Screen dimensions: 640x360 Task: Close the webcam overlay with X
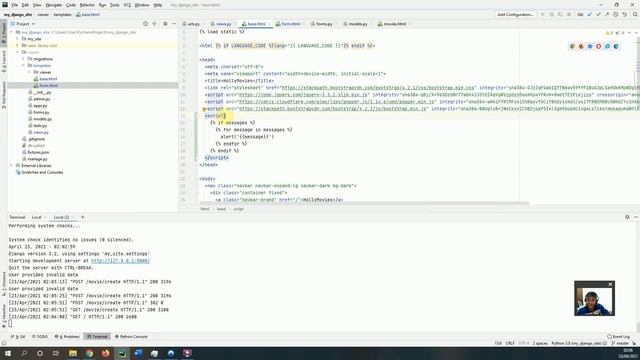(610, 284)
